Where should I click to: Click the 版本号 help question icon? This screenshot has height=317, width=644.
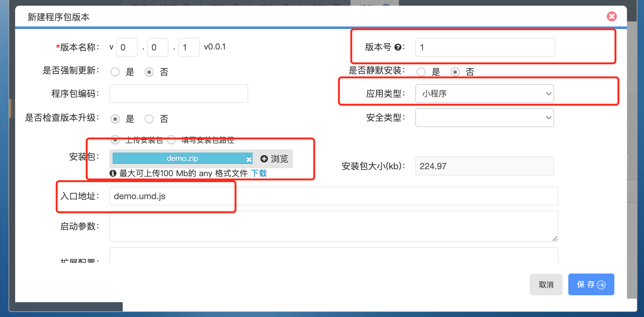pos(398,47)
